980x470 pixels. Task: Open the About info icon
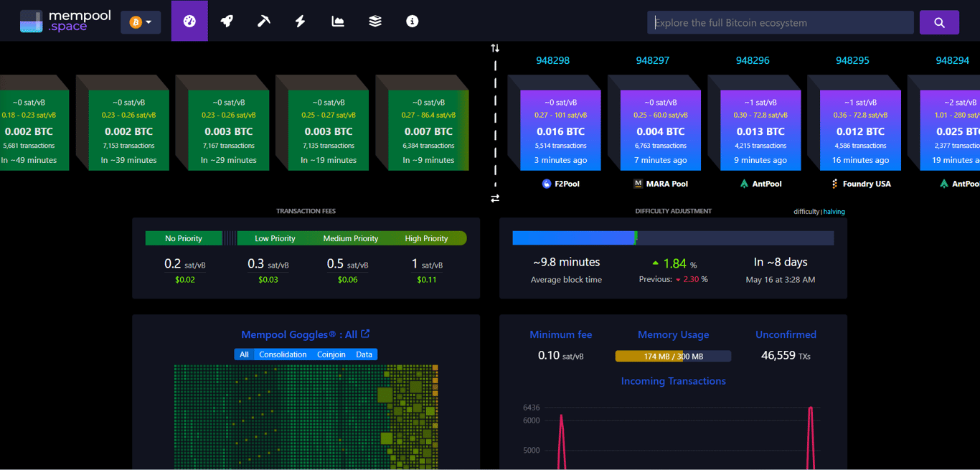pyautogui.click(x=412, y=22)
